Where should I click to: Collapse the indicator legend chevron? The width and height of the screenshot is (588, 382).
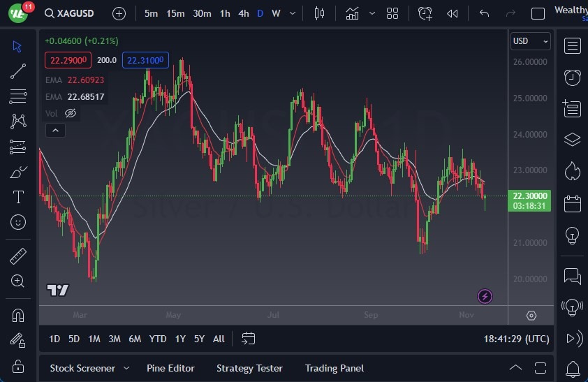54,130
